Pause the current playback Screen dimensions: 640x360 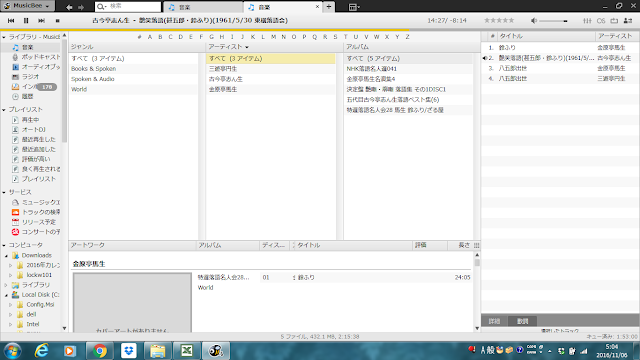pos(26,20)
